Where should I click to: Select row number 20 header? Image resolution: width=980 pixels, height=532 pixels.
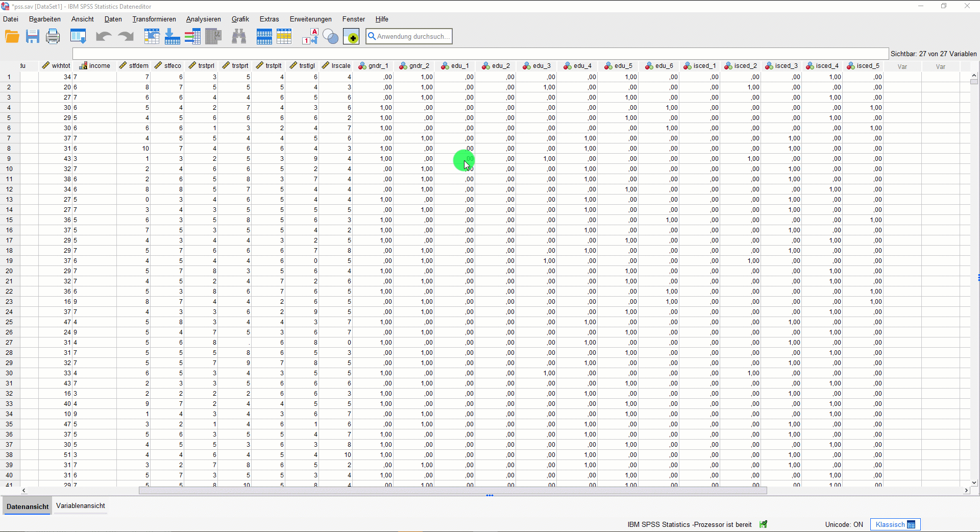[9, 271]
